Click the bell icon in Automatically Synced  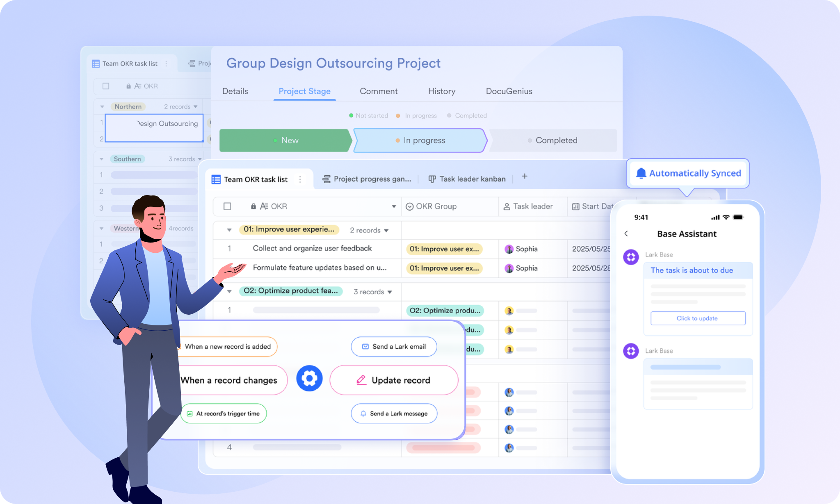[641, 173]
